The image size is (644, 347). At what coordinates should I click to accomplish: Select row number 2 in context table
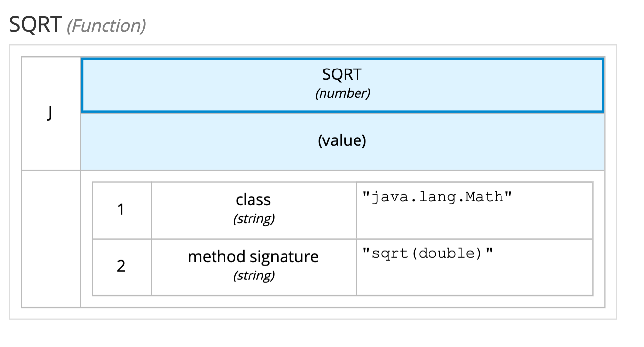[x=122, y=267]
